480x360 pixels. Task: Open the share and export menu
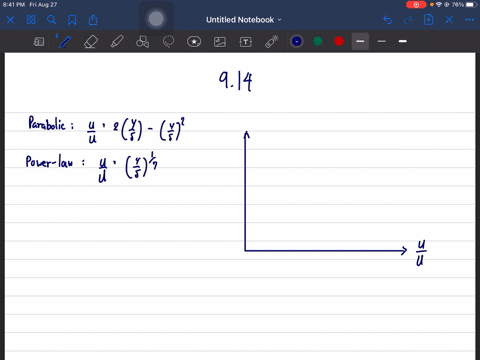tap(93, 20)
